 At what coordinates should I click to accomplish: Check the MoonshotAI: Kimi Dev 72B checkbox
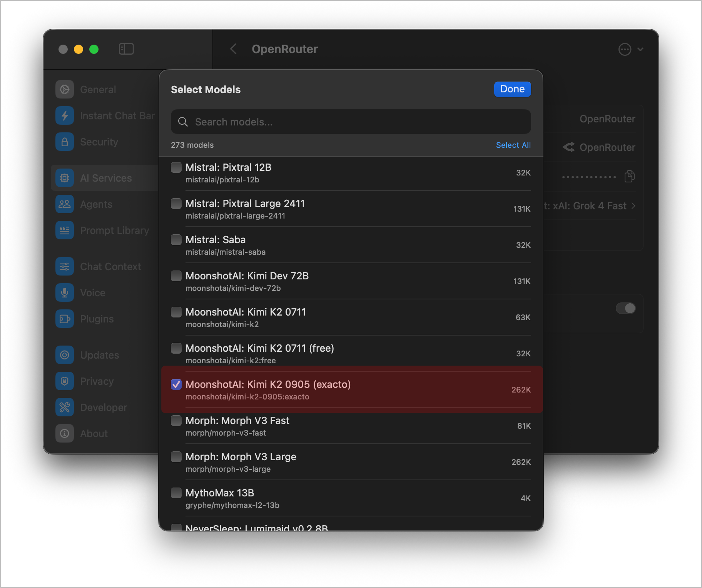pos(176,276)
